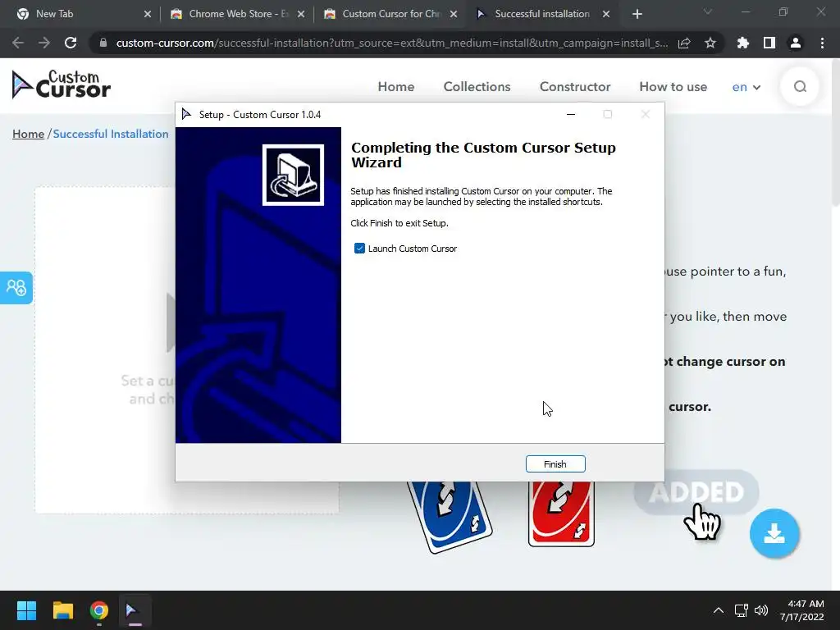This screenshot has width=840, height=630.
Task: Click the setup installer computer icon
Action: [293, 175]
